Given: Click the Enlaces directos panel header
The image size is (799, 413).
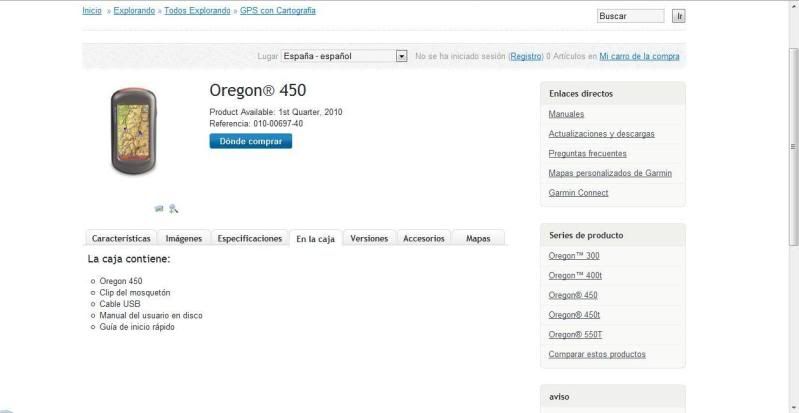Looking at the screenshot, I should [612, 94].
